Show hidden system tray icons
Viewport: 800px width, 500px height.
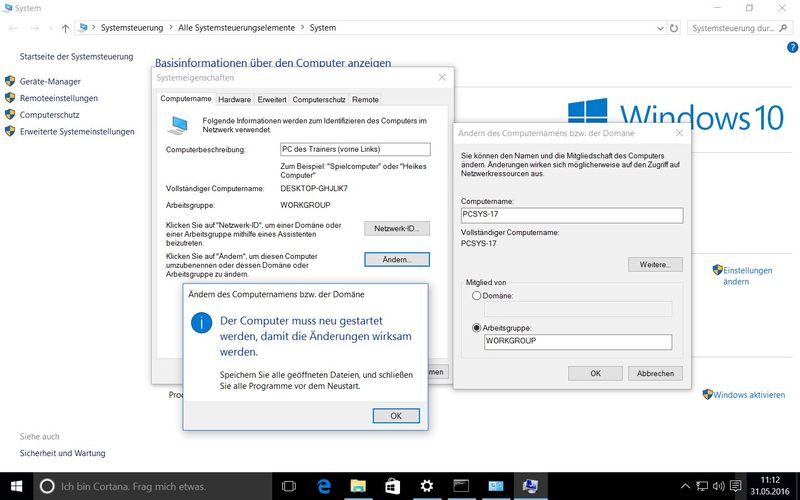[x=685, y=486]
